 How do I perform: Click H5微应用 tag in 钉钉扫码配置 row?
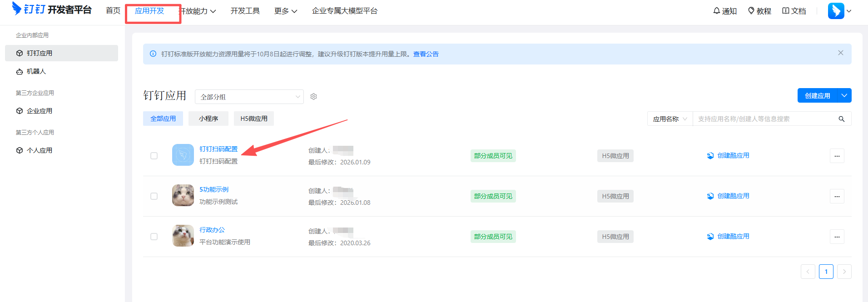[615, 156]
